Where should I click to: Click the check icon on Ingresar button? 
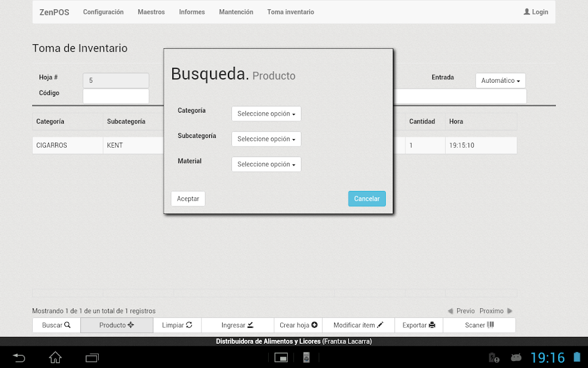click(250, 325)
